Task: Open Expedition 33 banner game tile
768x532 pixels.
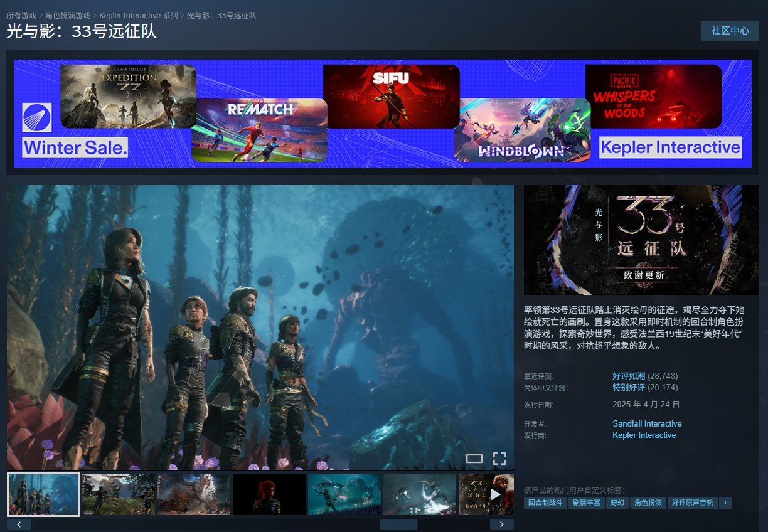Action: [x=128, y=96]
